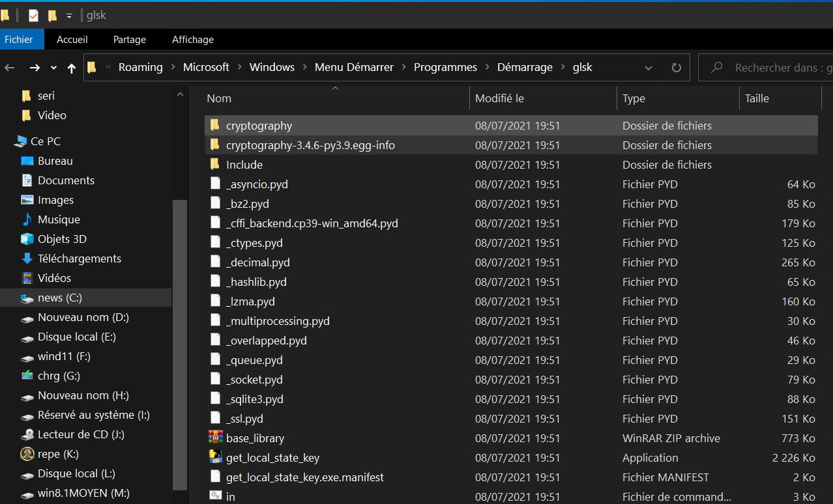Image resolution: width=833 pixels, height=504 pixels.
Task: Select the _queue.pyd file
Action: click(x=254, y=360)
